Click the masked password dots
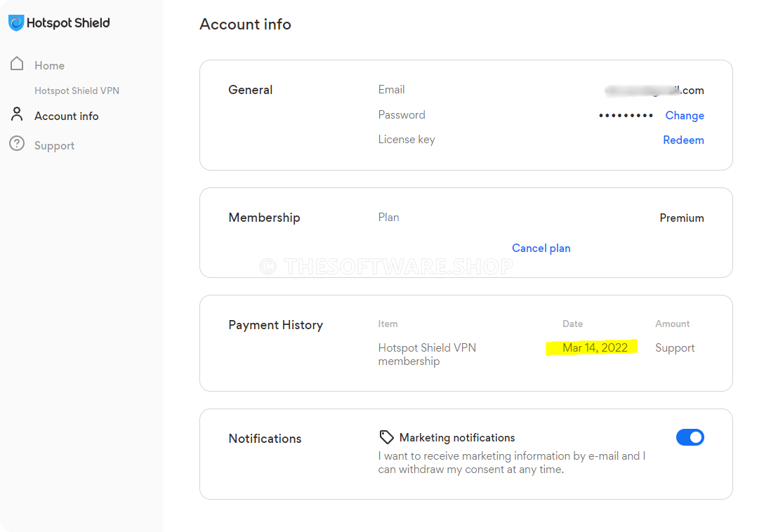 pos(626,116)
